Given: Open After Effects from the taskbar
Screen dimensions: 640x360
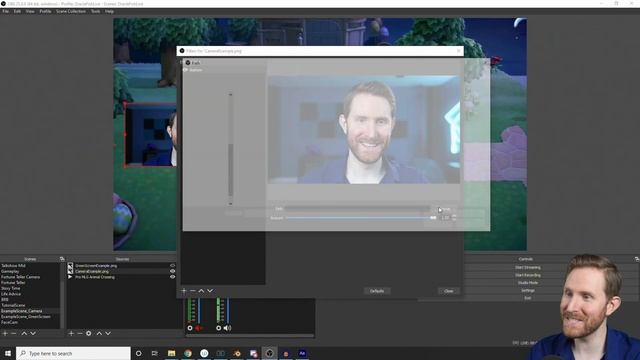Looking at the screenshot, I should click(x=302, y=353).
